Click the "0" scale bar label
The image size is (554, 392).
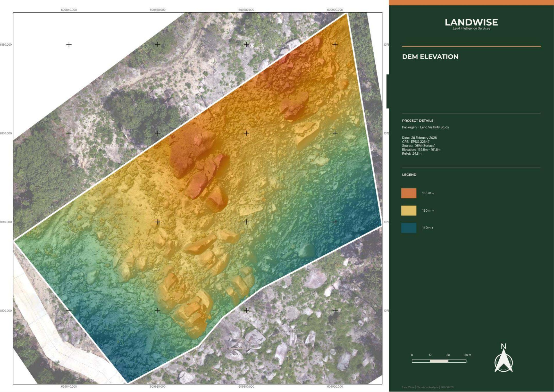(412, 355)
